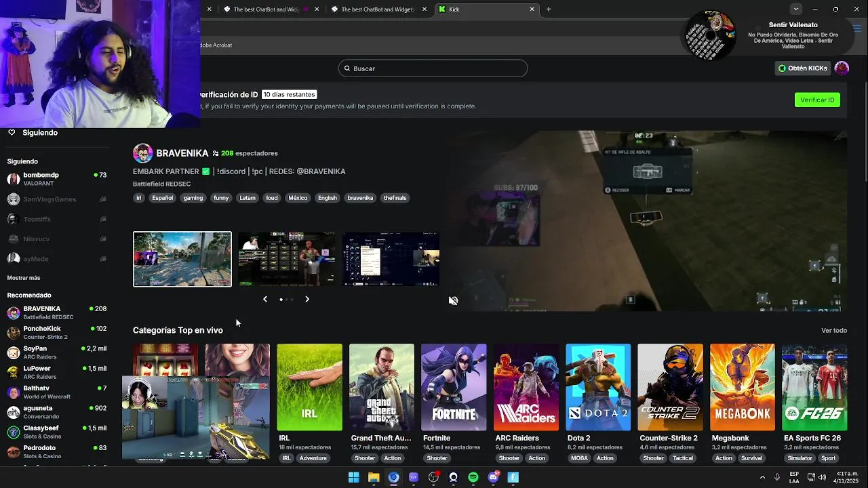868x488 pixels.
Task: Open File Explorer from taskbar
Action: pyautogui.click(x=374, y=477)
